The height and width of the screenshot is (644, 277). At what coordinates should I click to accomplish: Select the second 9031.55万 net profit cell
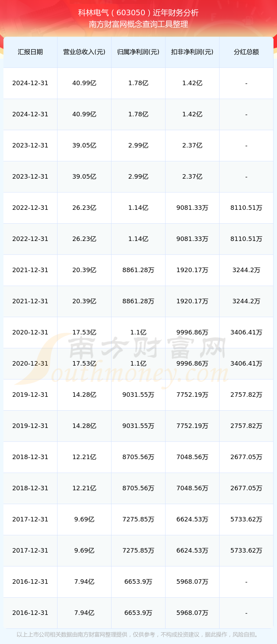click(138, 426)
